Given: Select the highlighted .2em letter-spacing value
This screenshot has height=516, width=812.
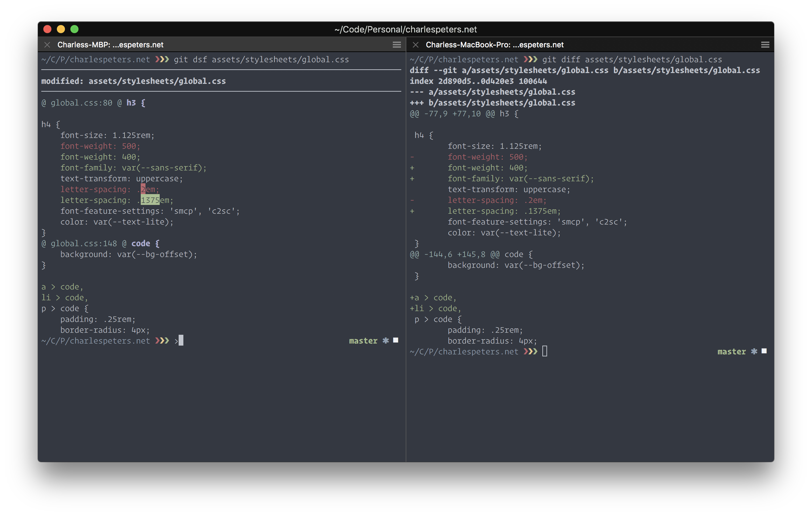Looking at the screenshot, I should point(143,189).
